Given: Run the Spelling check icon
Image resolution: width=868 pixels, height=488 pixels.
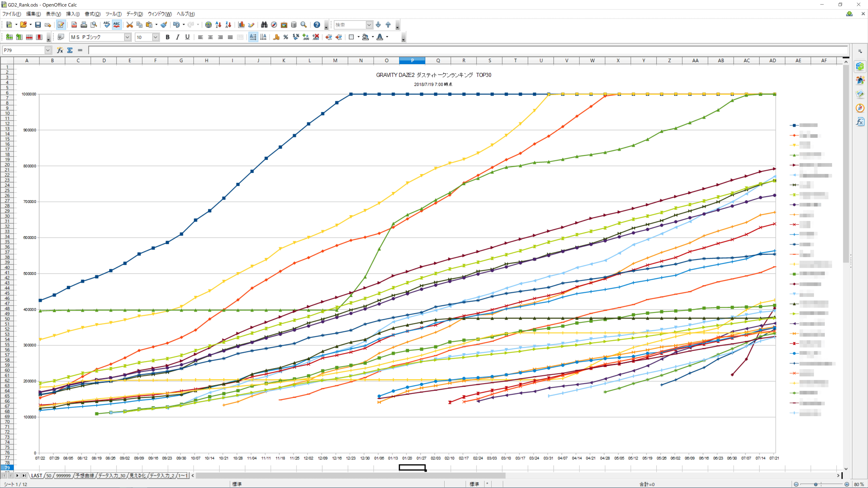Looking at the screenshot, I should point(106,25).
